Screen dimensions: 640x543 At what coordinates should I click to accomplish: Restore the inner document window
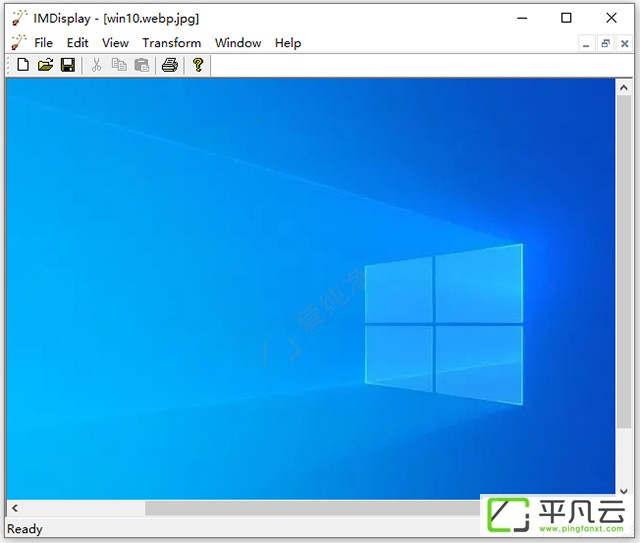pos(605,44)
